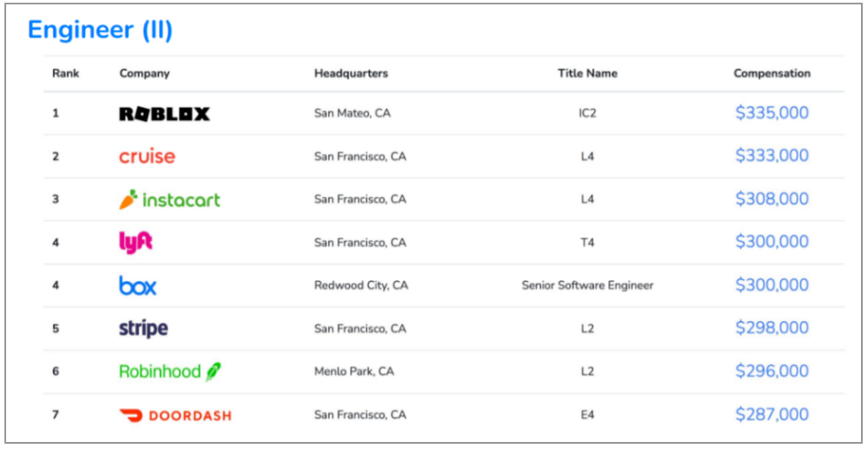This screenshot has width=868, height=449.
Task: Sort by the Compensation column header
Action: point(772,73)
